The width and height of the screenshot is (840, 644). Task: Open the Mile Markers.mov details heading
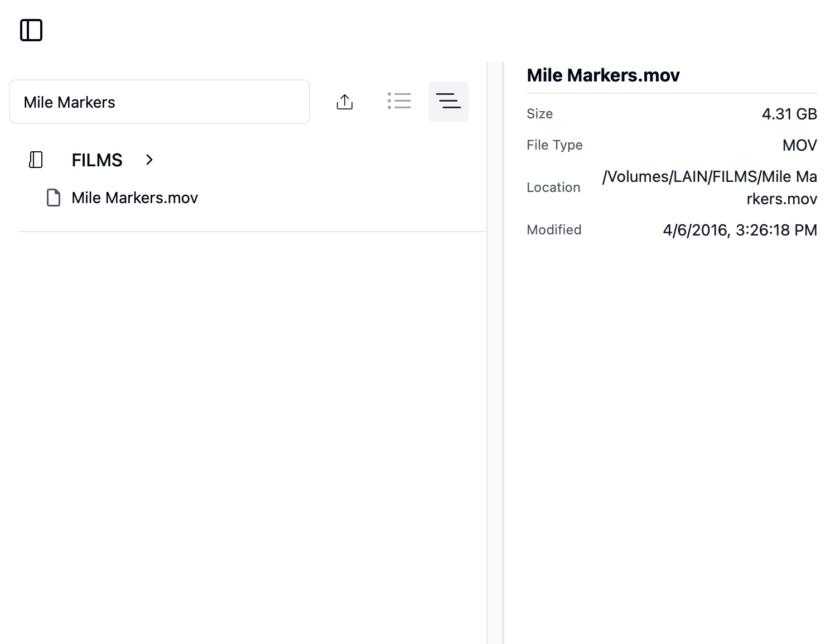pyautogui.click(x=603, y=75)
